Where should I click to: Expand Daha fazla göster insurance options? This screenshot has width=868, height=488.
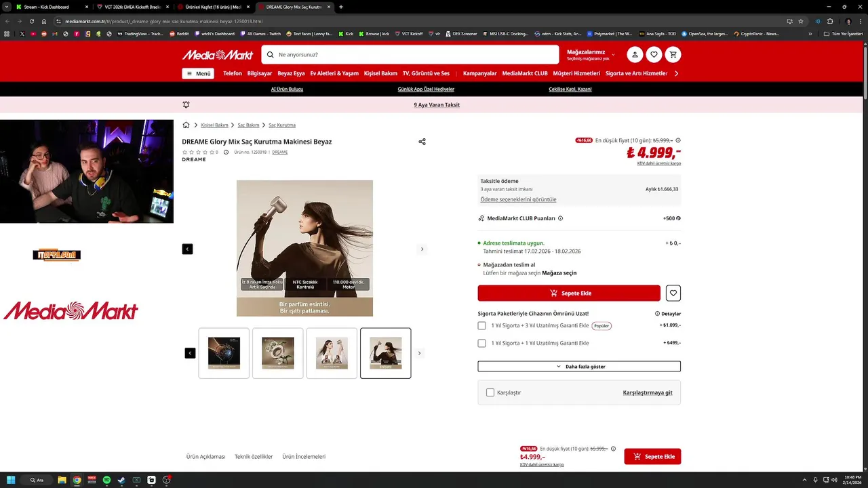point(579,367)
